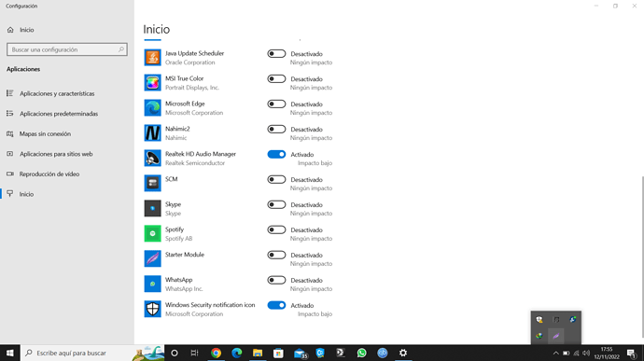Open Microsoft Store from the taskbar

coord(278,353)
